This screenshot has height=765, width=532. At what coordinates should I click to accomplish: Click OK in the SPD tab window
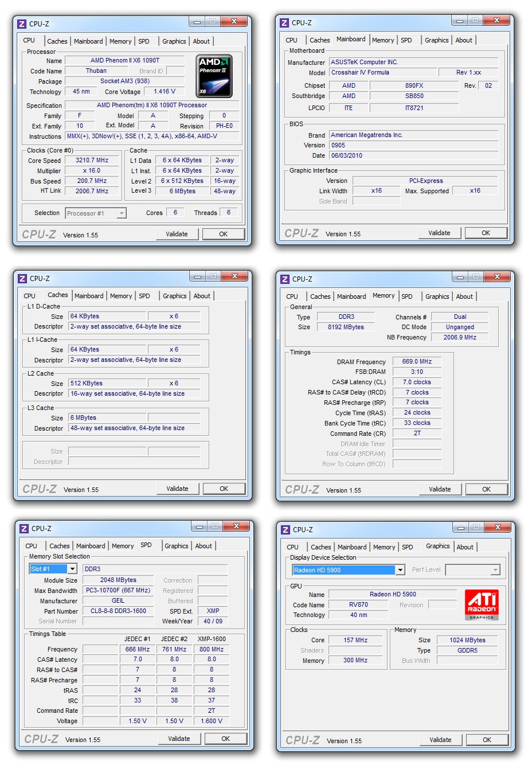pyautogui.click(x=226, y=739)
